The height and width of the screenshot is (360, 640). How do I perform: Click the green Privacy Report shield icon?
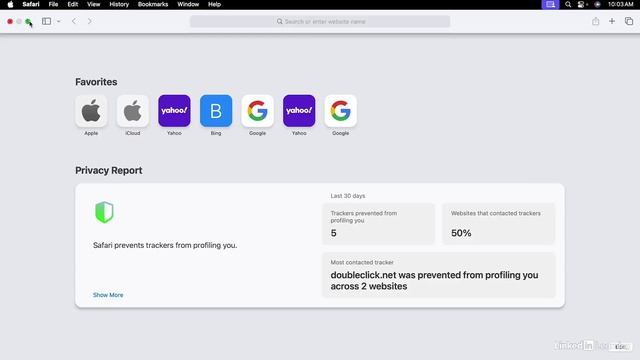pyautogui.click(x=104, y=212)
